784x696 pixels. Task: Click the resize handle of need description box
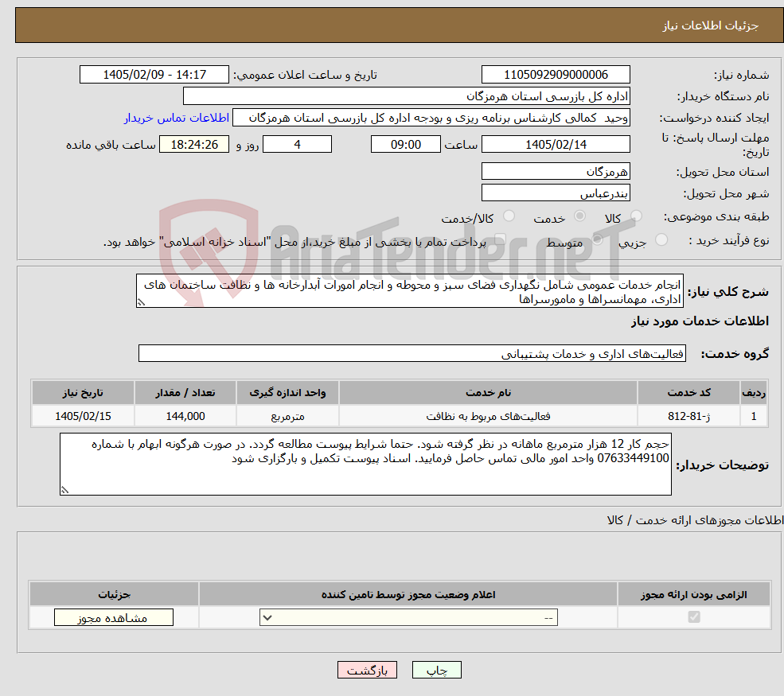click(x=141, y=302)
